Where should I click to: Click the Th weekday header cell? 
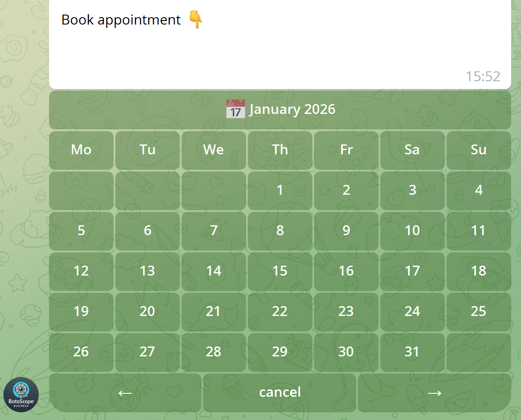(x=280, y=150)
